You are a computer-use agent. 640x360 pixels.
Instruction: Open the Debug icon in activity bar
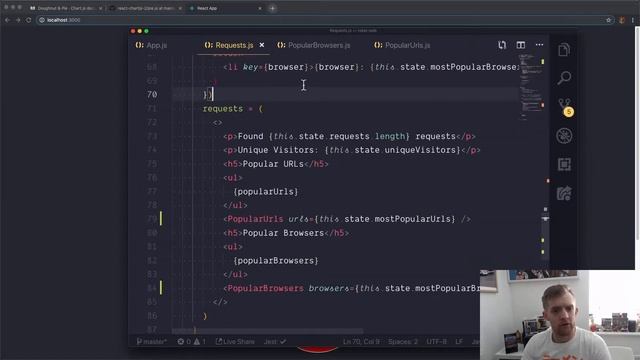coord(564,136)
